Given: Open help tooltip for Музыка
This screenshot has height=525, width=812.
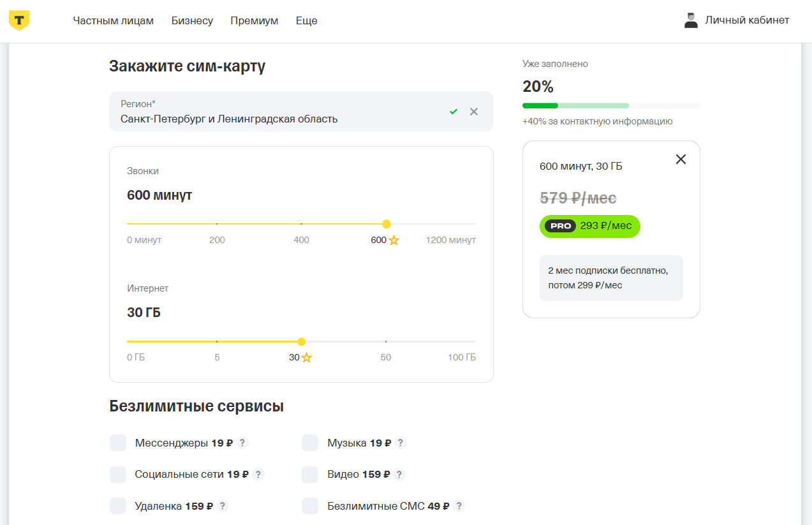Looking at the screenshot, I should pos(400,443).
